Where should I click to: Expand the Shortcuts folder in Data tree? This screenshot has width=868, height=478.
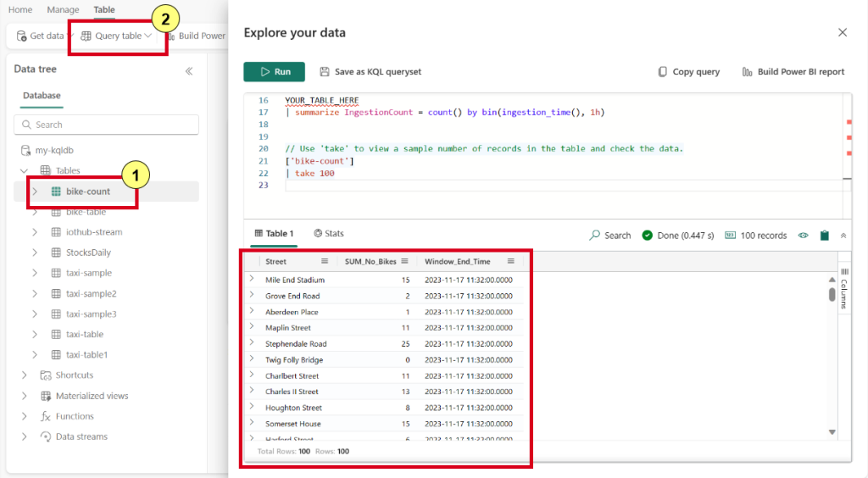coord(24,375)
